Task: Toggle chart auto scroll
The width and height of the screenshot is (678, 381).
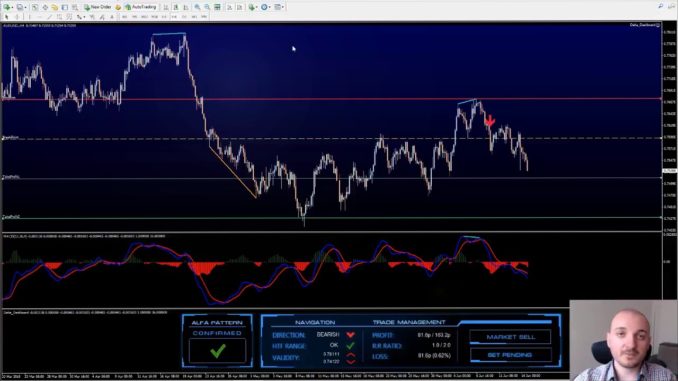Action: click(x=230, y=7)
